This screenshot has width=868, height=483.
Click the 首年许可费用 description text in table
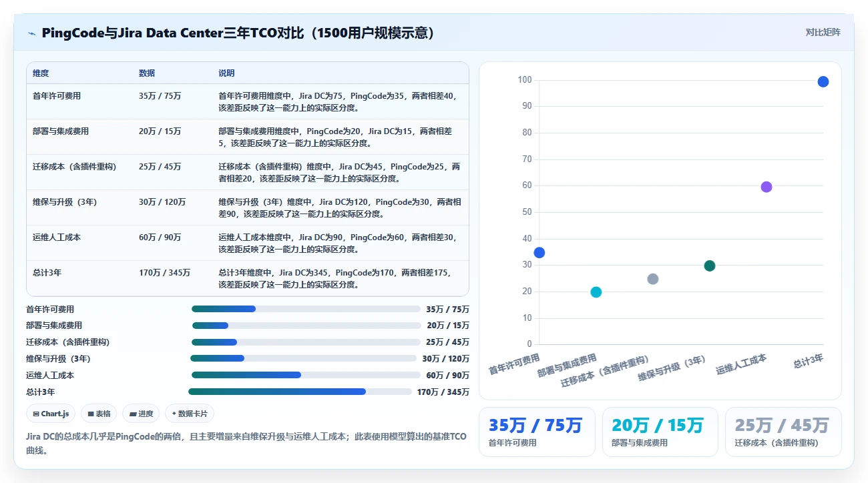pos(339,101)
